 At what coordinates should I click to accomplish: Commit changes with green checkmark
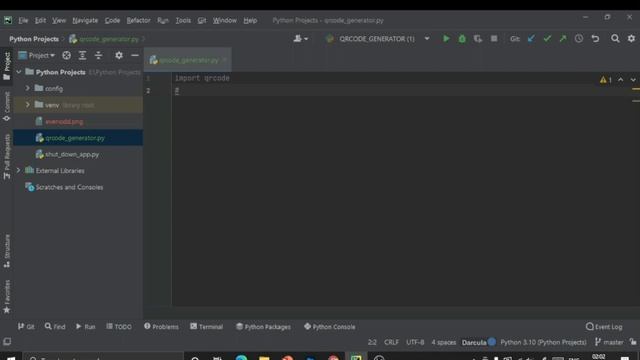point(547,39)
